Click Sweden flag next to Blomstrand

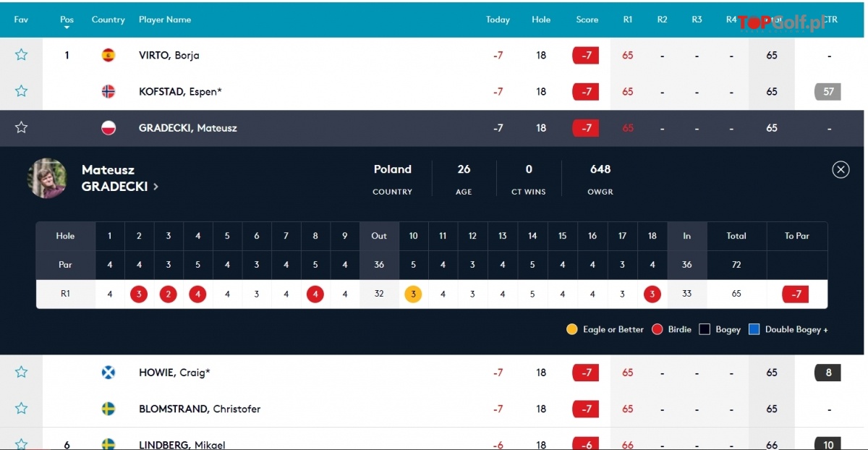coord(109,409)
